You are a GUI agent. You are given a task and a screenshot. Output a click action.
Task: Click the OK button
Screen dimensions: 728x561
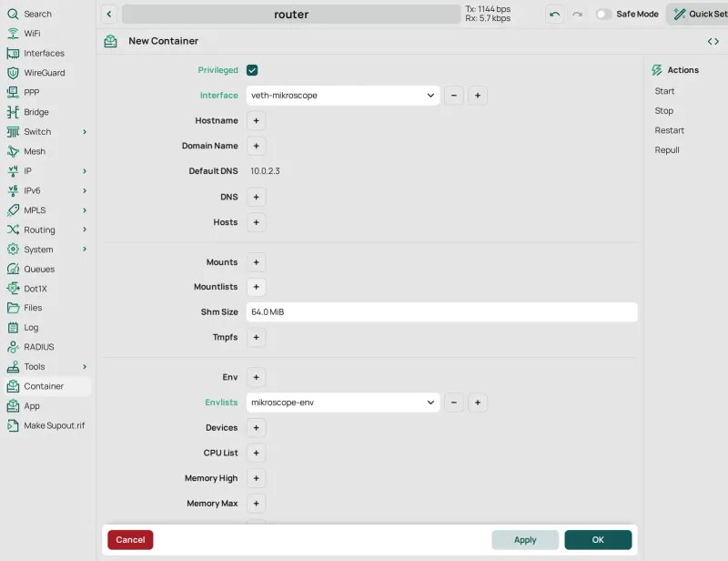point(598,540)
